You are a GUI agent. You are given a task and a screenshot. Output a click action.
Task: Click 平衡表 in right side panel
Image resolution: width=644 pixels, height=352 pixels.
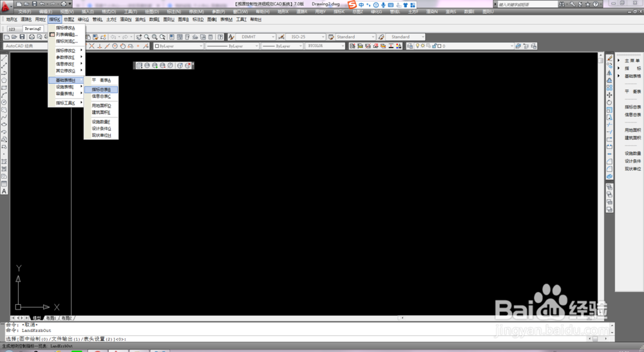click(x=632, y=92)
